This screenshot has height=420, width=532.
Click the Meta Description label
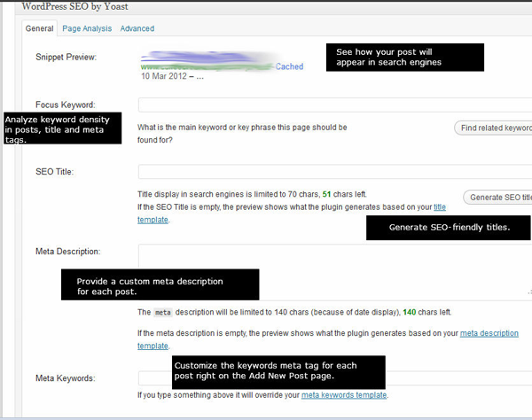tap(68, 252)
